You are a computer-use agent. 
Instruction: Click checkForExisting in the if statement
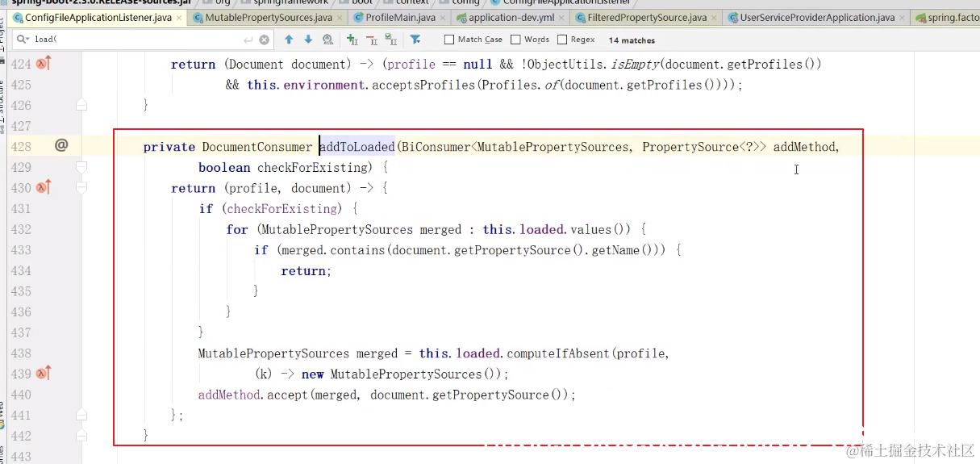pyautogui.click(x=281, y=209)
